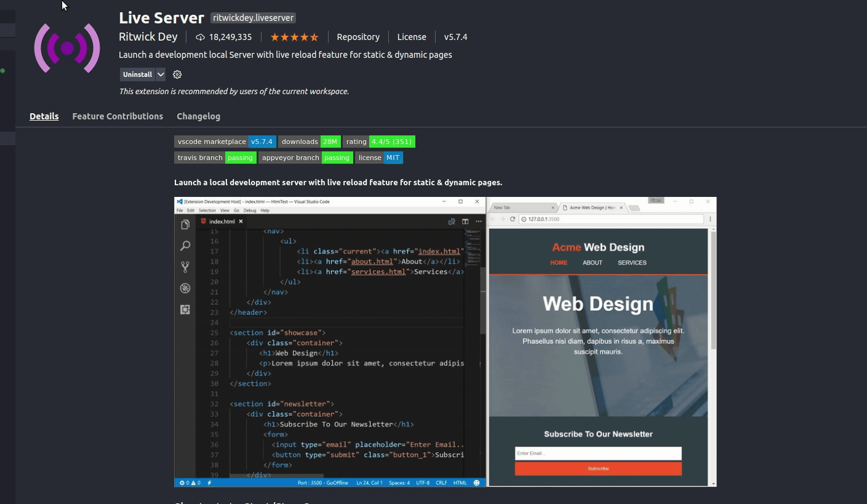Select the Source Control branch icon
The height and width of the screenshot is (504, 867).
(185, 266)
